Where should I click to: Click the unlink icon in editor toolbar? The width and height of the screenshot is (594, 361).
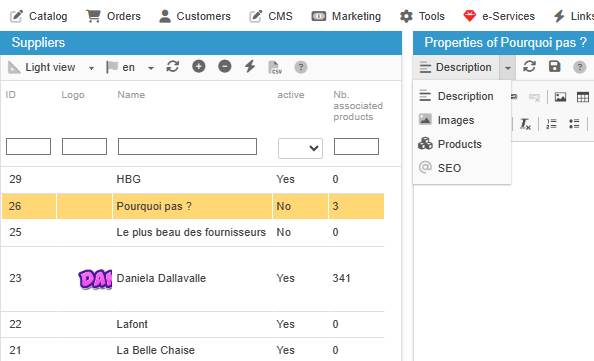(x=535, y=97)
